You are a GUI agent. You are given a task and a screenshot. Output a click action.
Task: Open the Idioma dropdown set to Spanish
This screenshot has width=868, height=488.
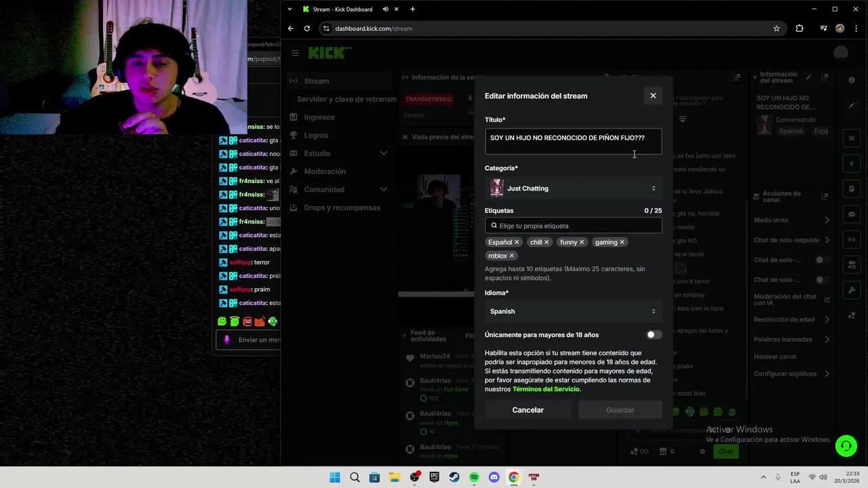tap(573, 311)
